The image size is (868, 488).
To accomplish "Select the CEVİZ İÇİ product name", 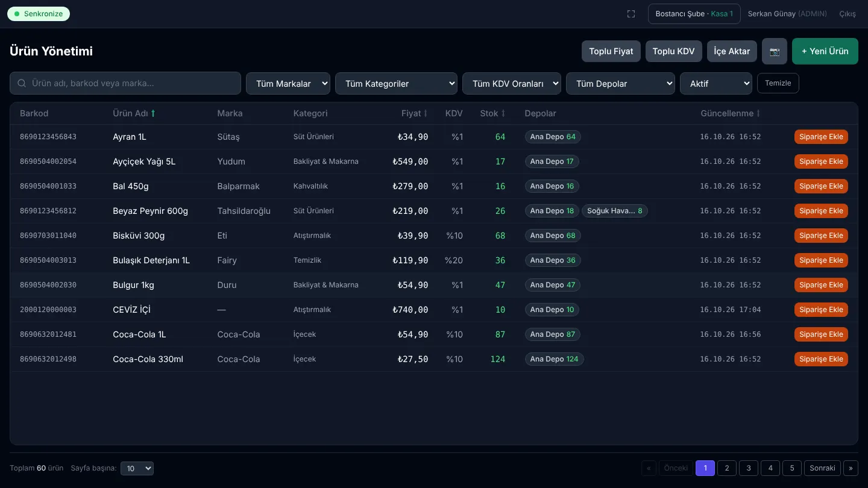I will coord(131,310).
